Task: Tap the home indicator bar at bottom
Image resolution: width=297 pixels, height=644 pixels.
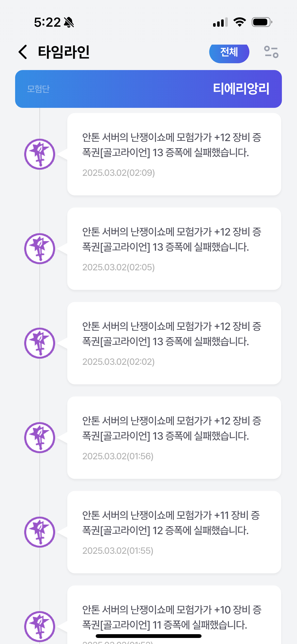Action: [149, 636]
